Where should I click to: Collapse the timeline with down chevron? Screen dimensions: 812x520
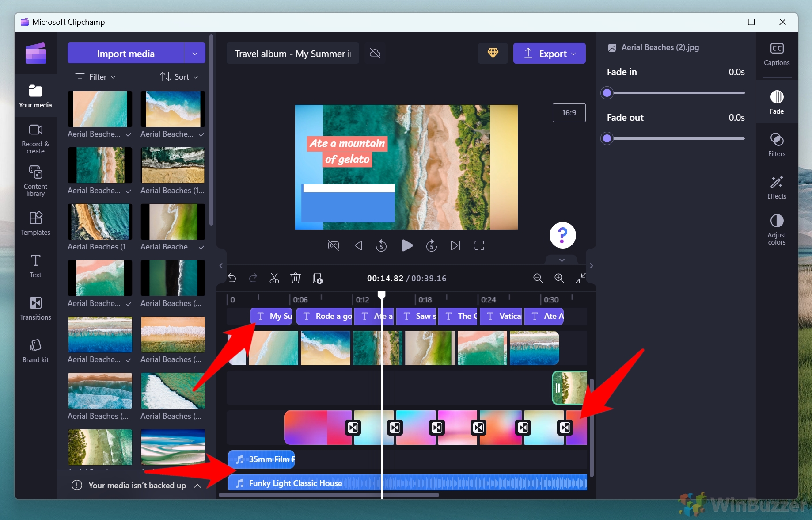click(x=562, y=260)
